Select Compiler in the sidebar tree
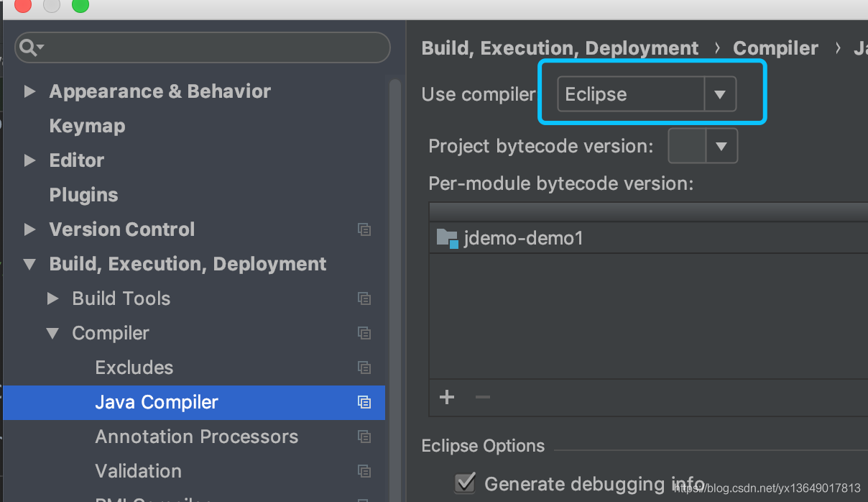Image resolution: width=868 pixels, height=502 pixels. coord(111,333)
